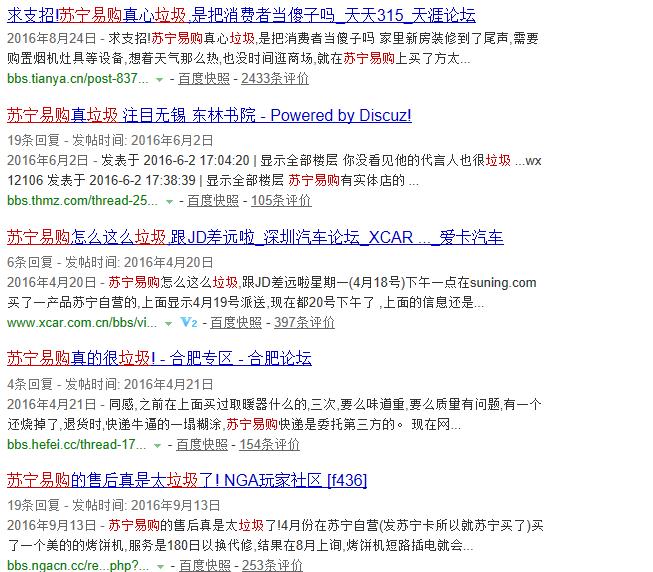Click the V2 verification badge icon
Viewport: 653px width, 572px height.
(189, 322)
